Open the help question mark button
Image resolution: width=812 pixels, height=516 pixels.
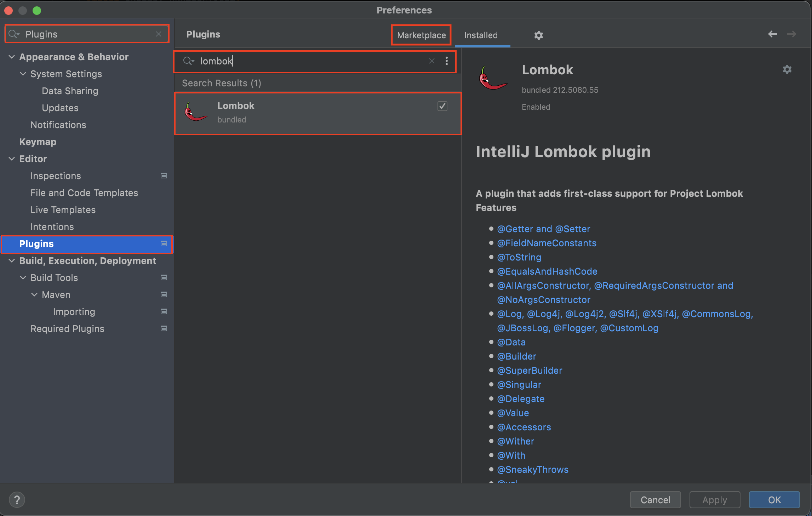pos(17,500)
